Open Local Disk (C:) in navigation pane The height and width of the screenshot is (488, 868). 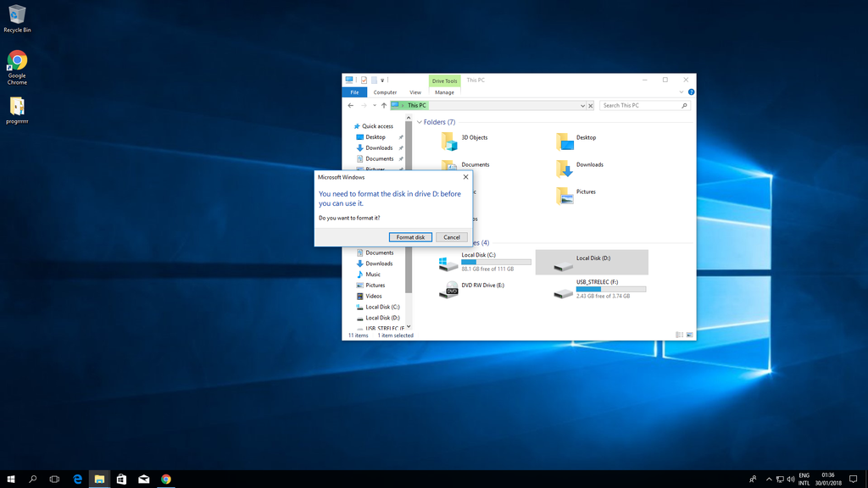(382, 307)
